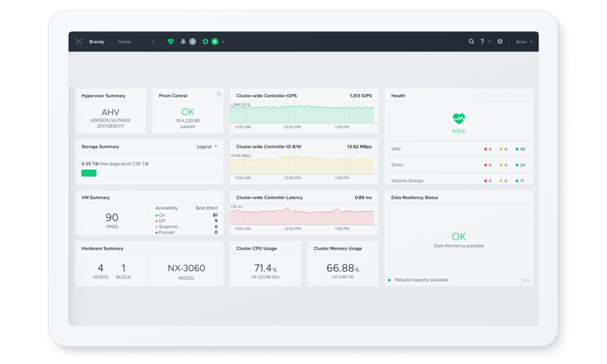Open the Home navigation dropdown
The image size is (607, 364).
point(152,41)
